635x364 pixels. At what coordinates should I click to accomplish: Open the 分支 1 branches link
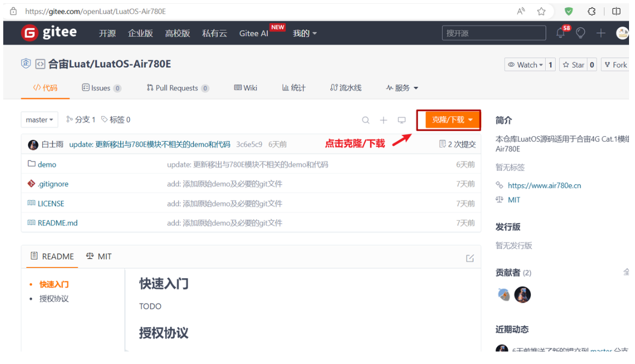[81, 120]
